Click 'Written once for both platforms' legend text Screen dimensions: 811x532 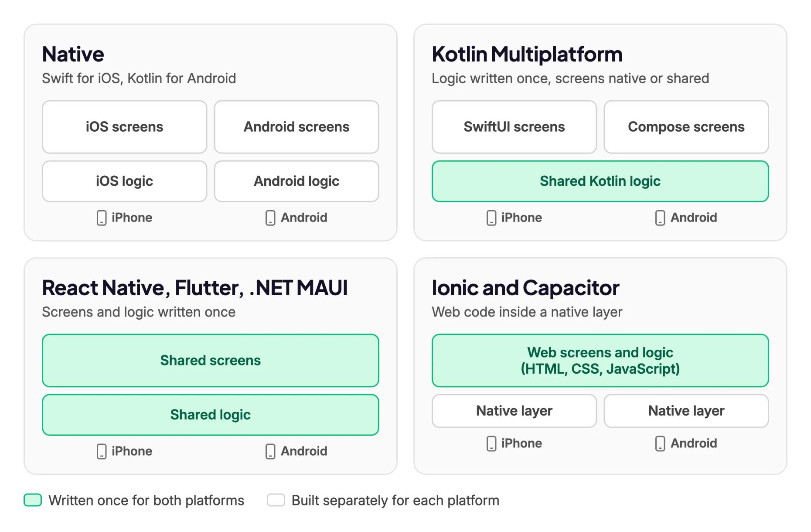[x=147, y=501]
